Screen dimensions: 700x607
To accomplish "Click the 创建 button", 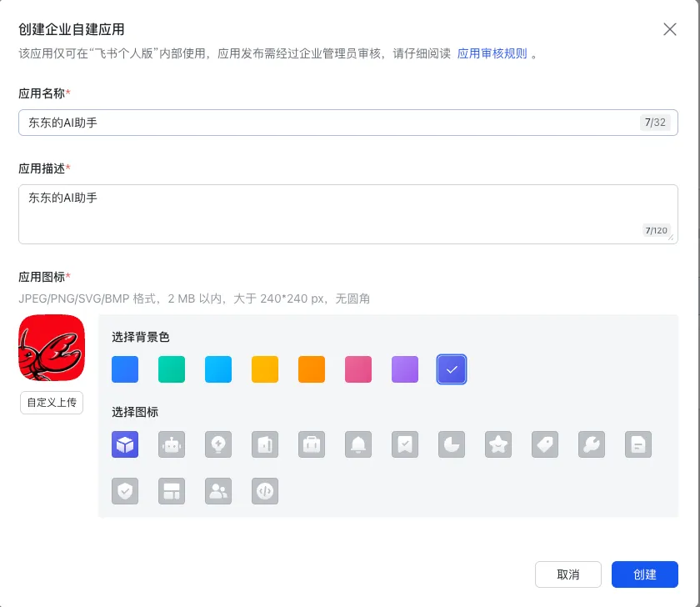I will click(645, 574).
